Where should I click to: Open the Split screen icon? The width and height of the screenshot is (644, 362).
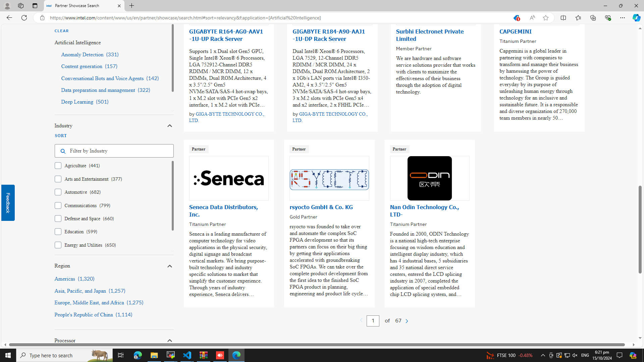point(563,18)
